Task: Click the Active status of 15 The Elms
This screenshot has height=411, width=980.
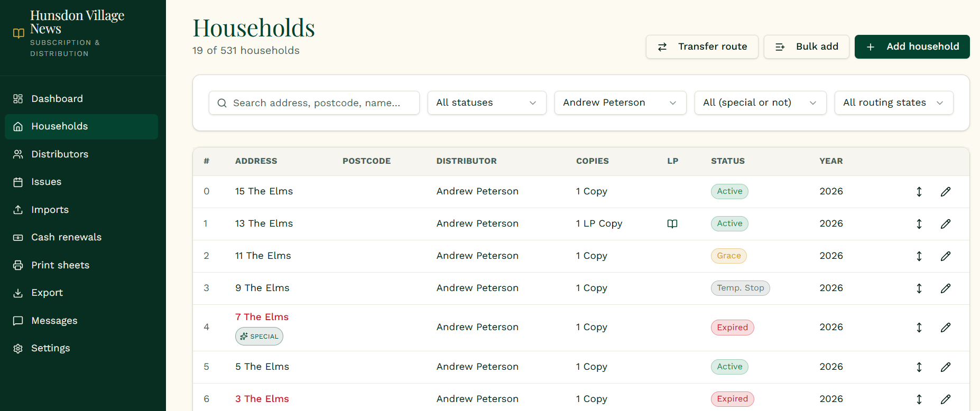Action: click(x=729, y=191)
